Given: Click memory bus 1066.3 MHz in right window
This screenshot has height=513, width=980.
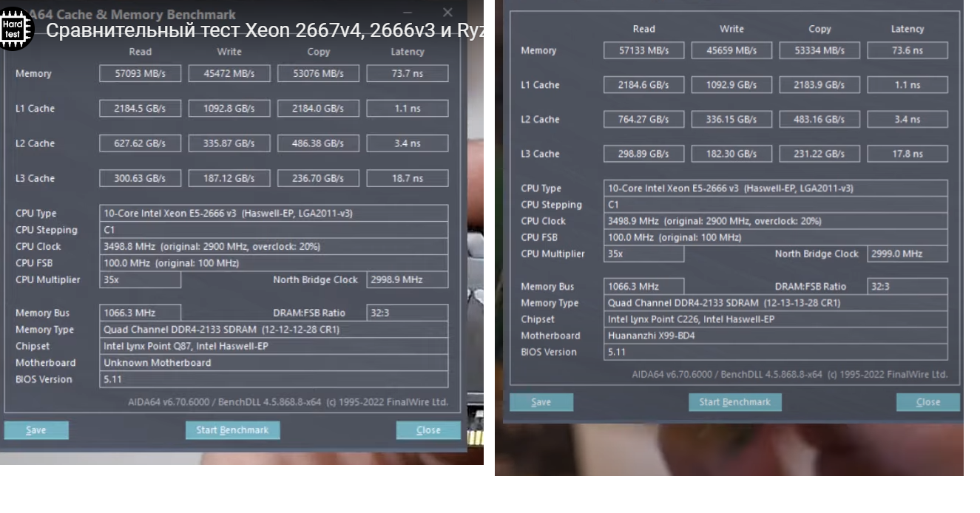Looking at the screenshot, I should point(643,286).
